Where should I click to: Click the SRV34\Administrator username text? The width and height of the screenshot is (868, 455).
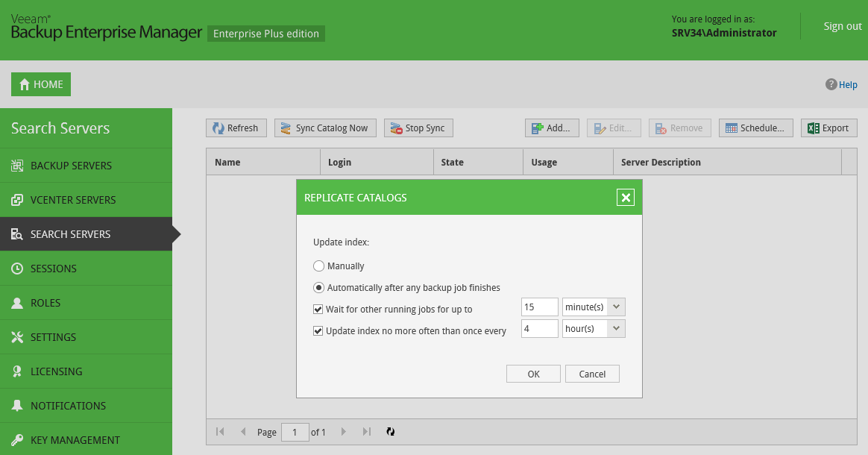tap(724, 34)
